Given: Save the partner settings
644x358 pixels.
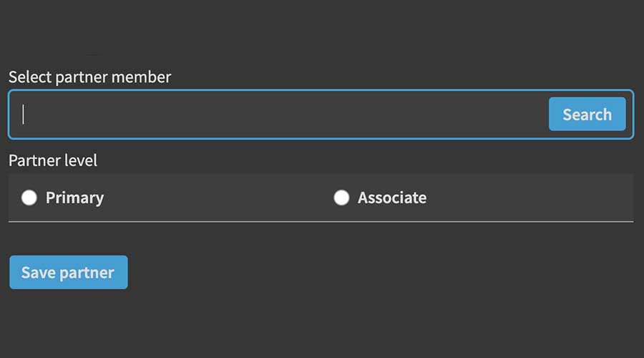Looking at the screenshot, I should [x=68, y=272].
